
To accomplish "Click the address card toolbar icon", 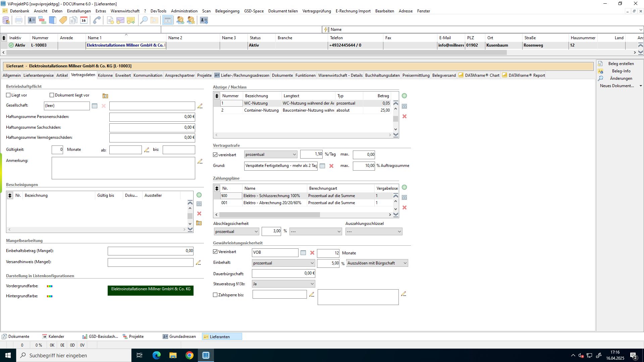I will click(32, 20).
